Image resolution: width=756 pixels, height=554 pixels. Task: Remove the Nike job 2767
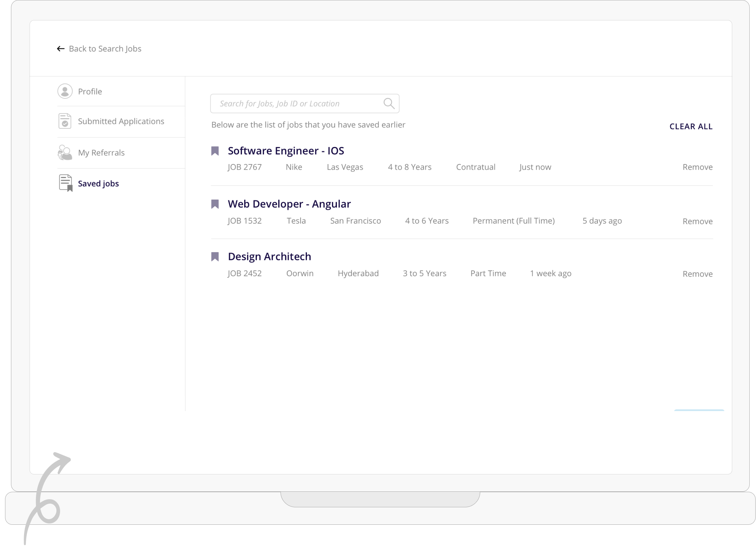click(697, 167)
